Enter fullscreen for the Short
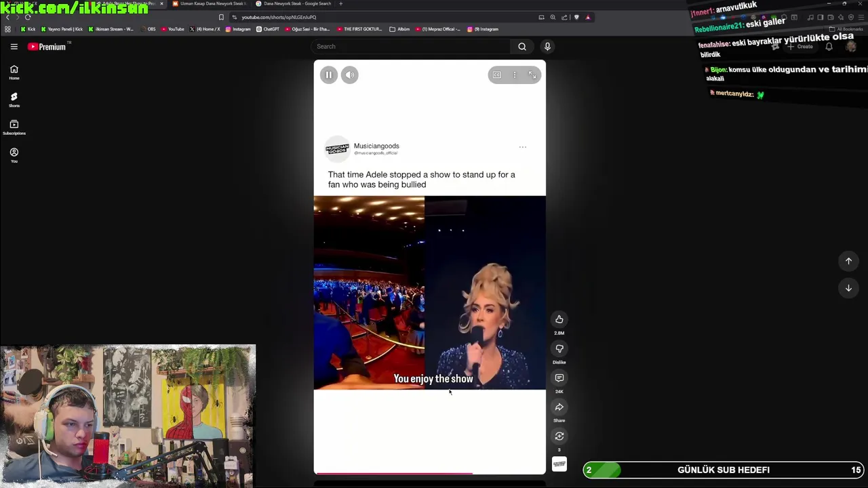This screenshot has width=868, height=488. click(532, 75)
